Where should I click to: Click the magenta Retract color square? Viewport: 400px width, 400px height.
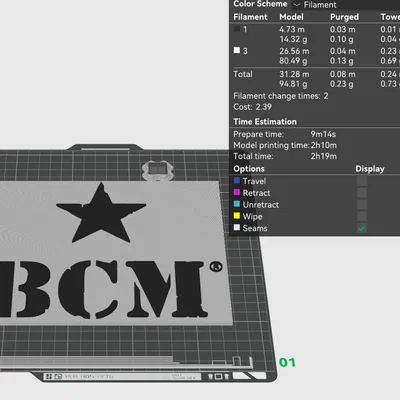click(x=237, y=192)
